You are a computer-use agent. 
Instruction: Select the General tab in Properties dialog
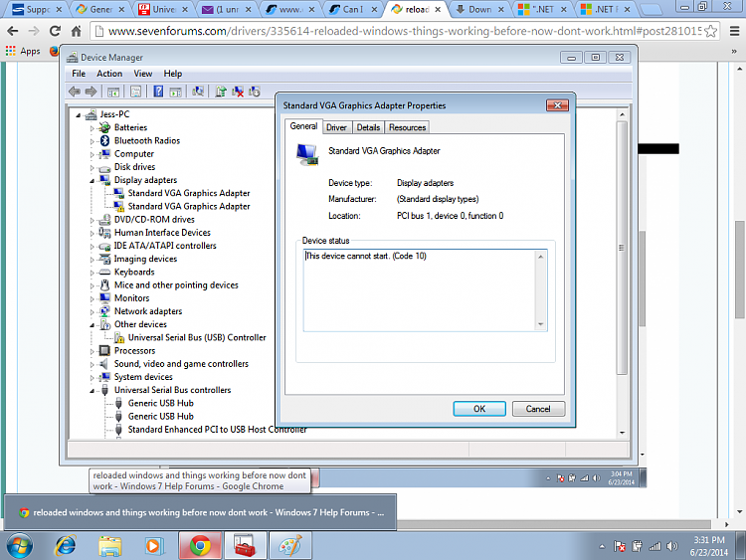[x=303, y=126]
